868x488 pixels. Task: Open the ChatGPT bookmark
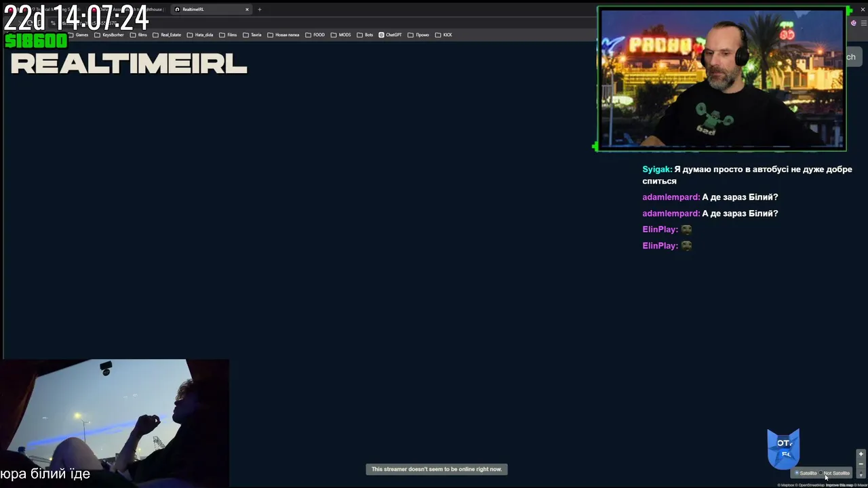pos(390,35)
